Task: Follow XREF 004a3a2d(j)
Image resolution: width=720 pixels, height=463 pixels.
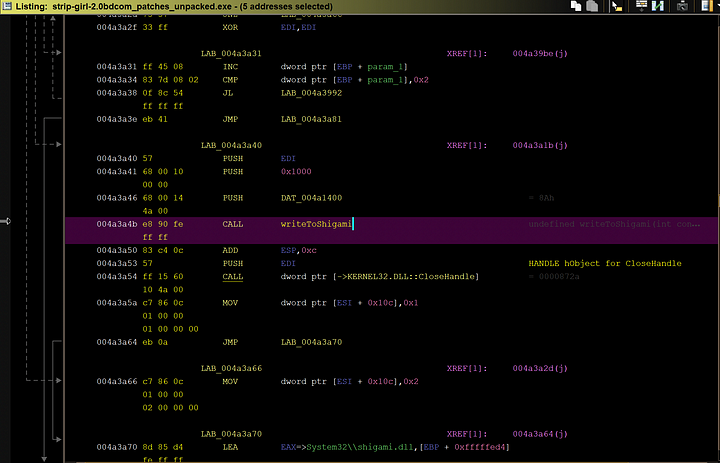Action: 540,369
